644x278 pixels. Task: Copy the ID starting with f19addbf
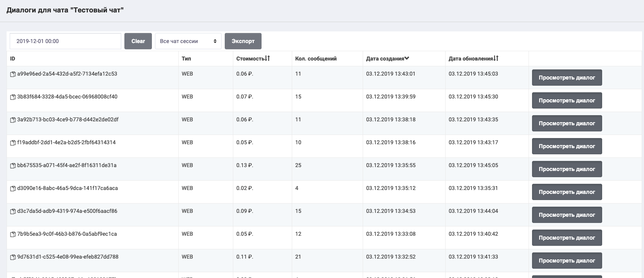tap(13, 143)
